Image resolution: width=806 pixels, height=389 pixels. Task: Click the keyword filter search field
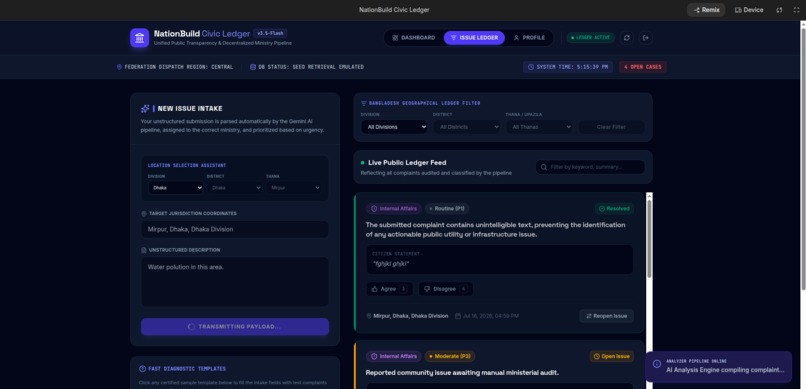point(590,167)
